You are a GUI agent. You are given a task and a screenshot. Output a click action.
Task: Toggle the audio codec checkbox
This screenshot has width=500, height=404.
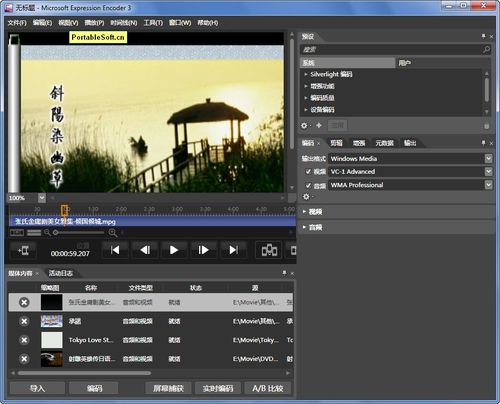pyautogui.click(x=308, y=185)
